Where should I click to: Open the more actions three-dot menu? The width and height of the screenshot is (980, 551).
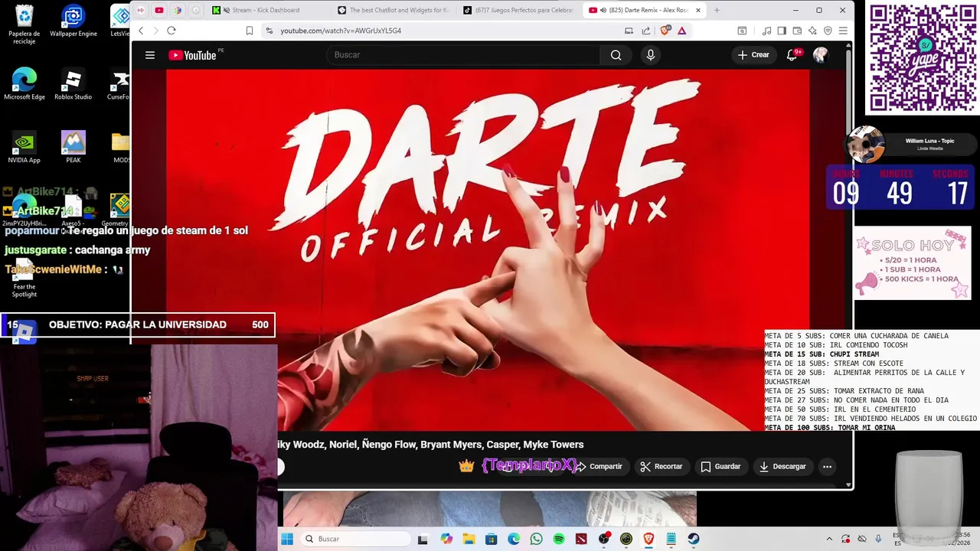tap(827, 466)
